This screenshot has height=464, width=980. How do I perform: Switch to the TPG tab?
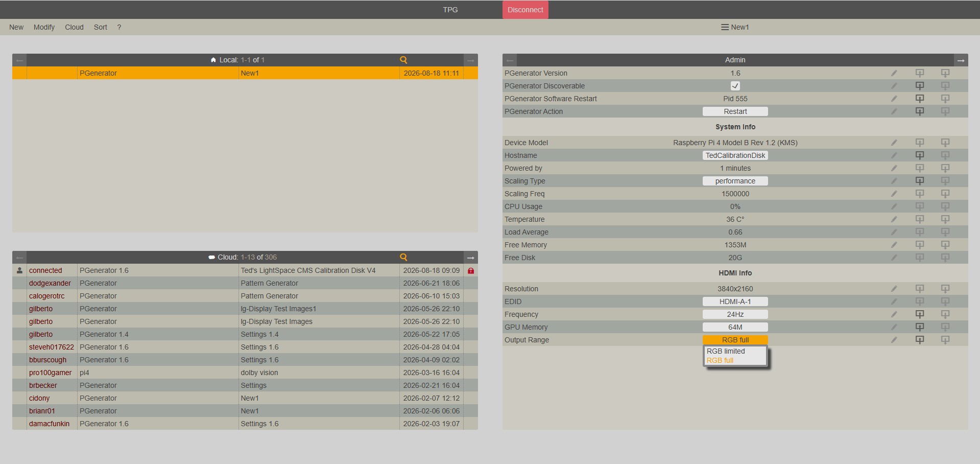point(450,10)
